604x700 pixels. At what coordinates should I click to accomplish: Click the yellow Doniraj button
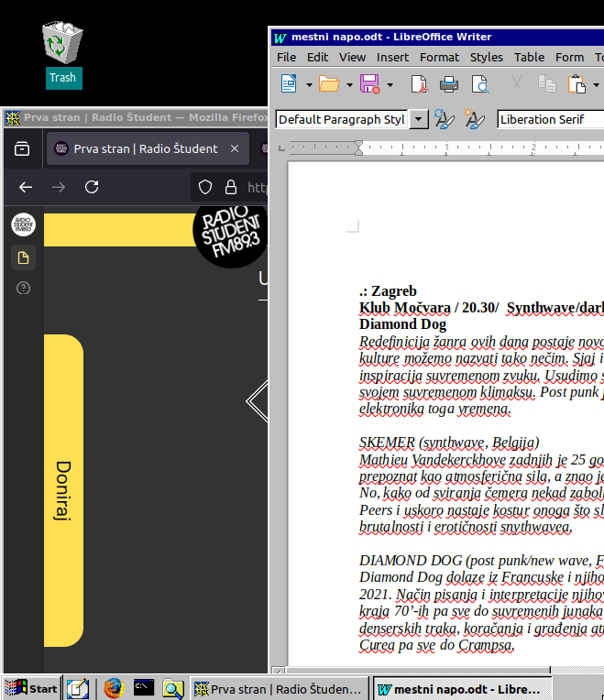63,490
